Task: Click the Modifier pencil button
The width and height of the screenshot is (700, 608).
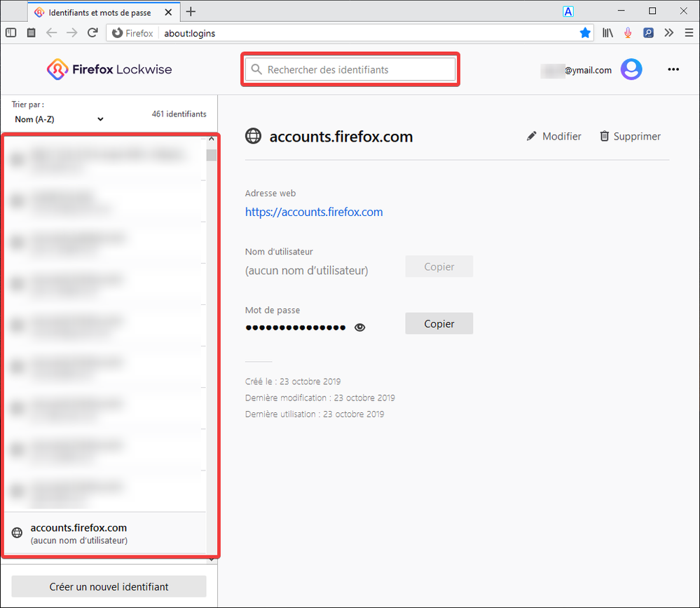Action: click(x=554, y=136)
